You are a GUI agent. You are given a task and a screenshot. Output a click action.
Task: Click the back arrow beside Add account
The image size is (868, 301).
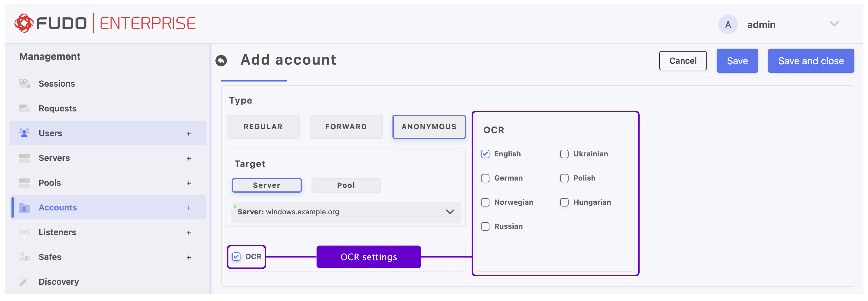point(221,61)
